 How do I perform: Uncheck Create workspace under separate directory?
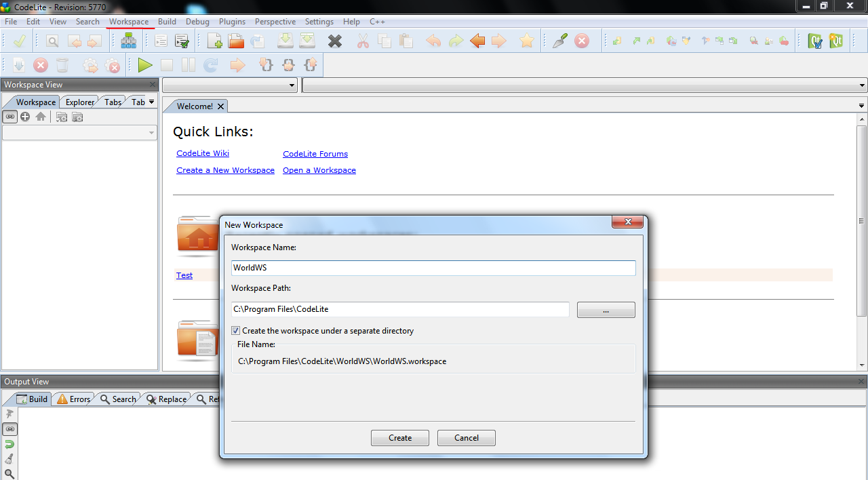click(x=235, y=331)
